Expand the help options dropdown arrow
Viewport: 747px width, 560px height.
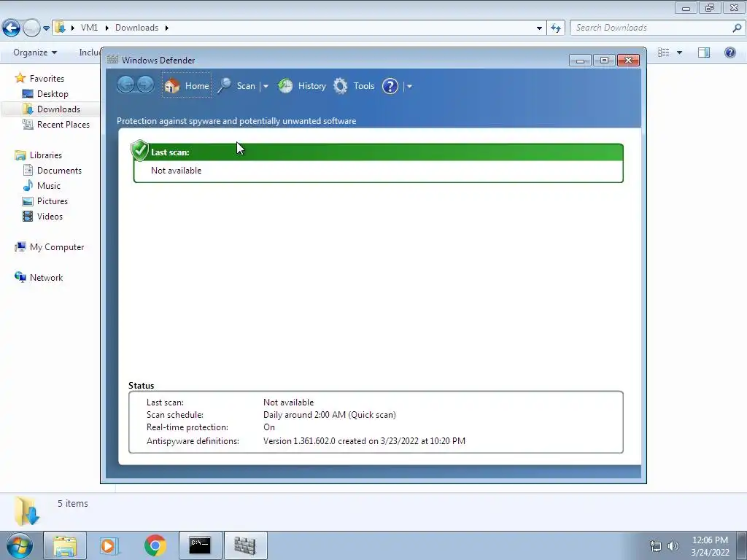pos(409,86)
